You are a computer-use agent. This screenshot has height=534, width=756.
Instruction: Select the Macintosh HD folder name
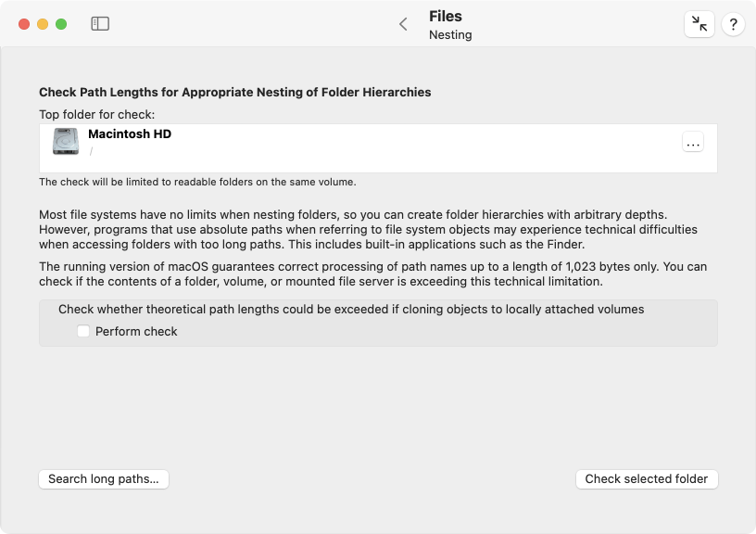(130, 134)
